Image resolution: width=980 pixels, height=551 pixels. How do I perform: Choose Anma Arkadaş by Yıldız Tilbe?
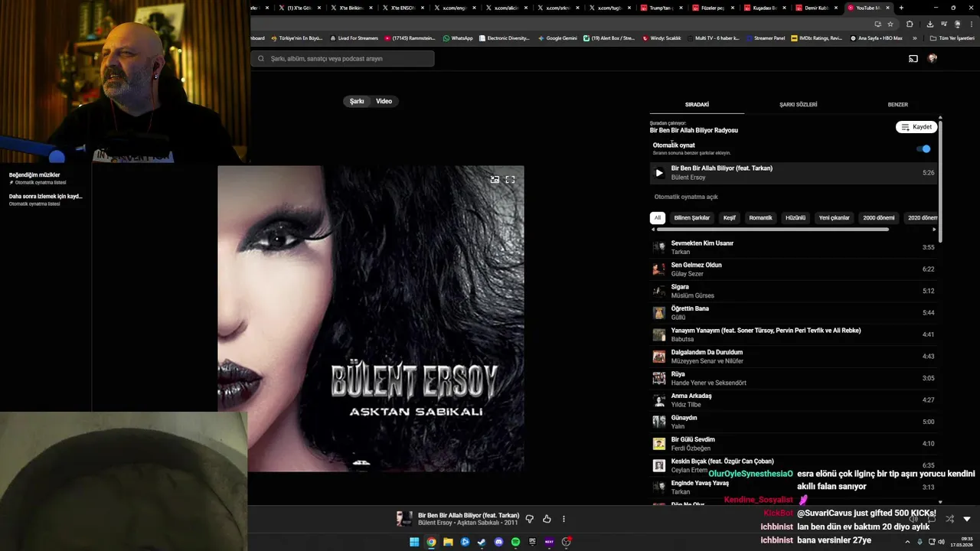[792, 400]
